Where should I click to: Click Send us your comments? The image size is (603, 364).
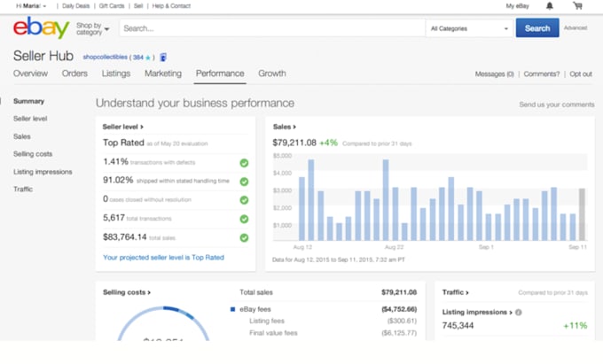[x=557, y=105]
